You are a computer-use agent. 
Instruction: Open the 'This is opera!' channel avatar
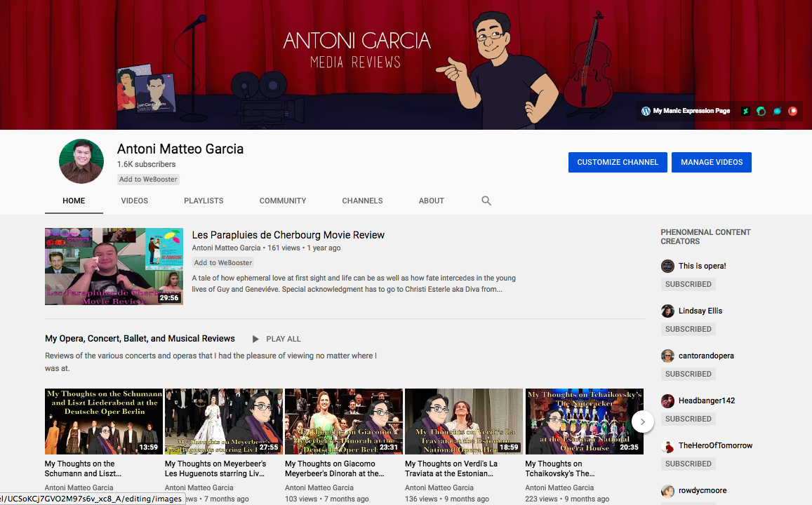click(667, 266)
